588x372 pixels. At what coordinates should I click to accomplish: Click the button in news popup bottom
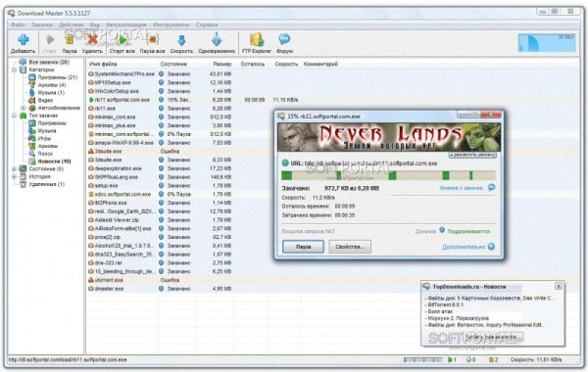pos(493,337)
